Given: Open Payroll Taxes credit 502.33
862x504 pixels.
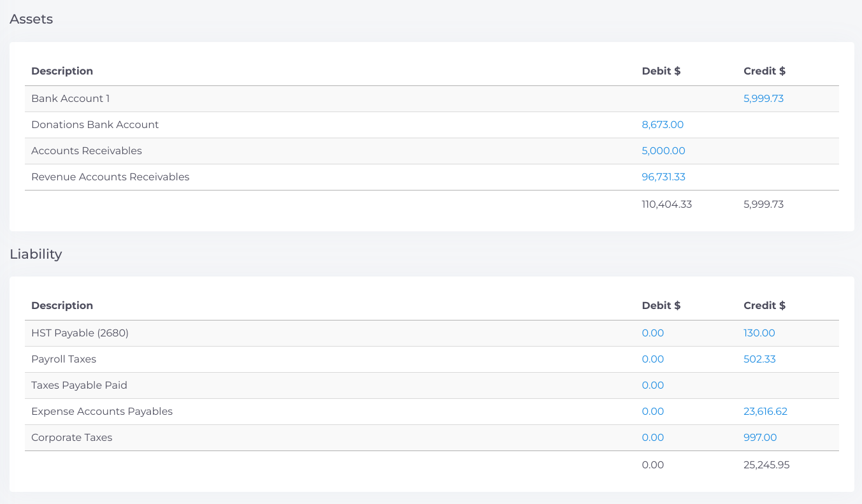Looking at the screenshot, I should pyautogui.click(x=759, y=359).
